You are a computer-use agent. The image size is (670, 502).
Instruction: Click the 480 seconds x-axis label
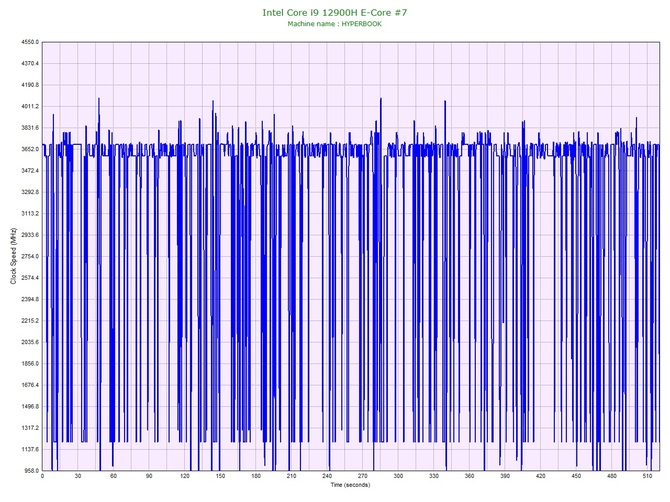coord(612,476)
